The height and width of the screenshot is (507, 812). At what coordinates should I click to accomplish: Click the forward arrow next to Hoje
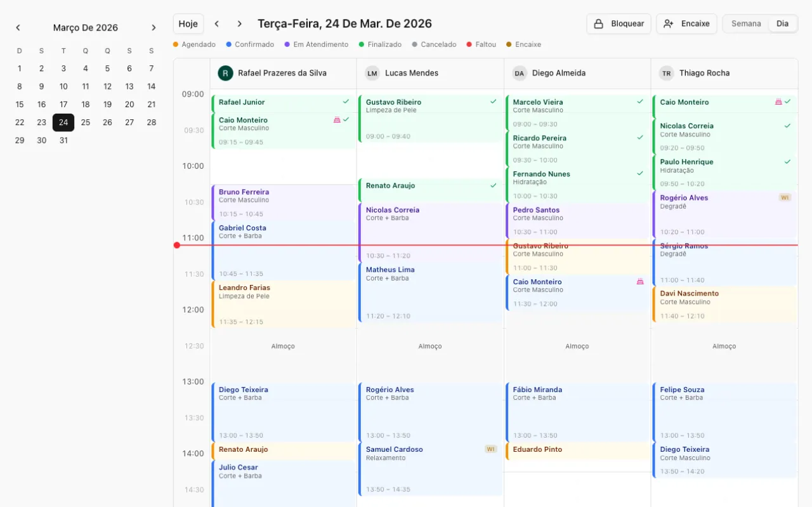pyautogui.click(x=239, y=23)
